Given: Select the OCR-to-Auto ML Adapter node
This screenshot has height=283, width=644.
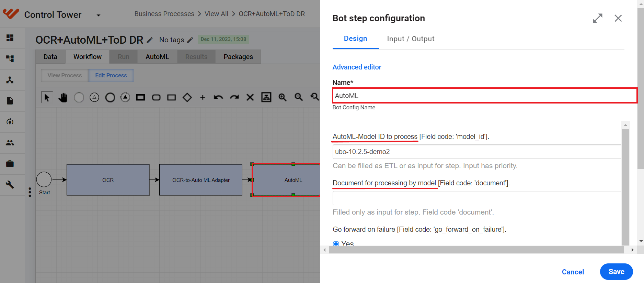Looking at the screenshot, I should click(201, 180).
